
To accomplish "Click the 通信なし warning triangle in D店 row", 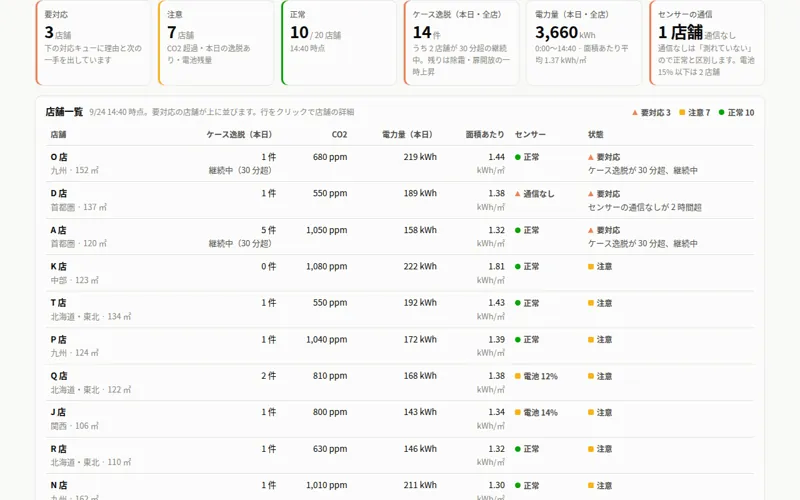I will click(x=517, y=194).
